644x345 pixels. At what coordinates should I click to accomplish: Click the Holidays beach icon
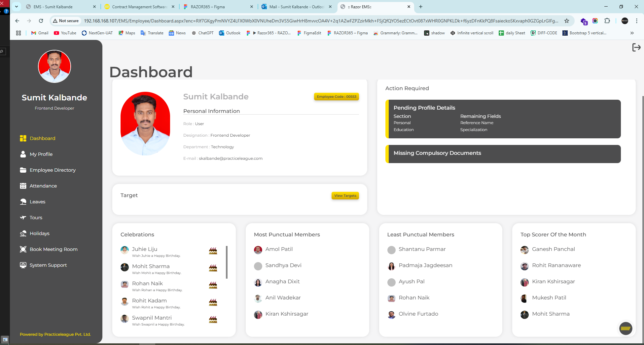tap(23, 233)
